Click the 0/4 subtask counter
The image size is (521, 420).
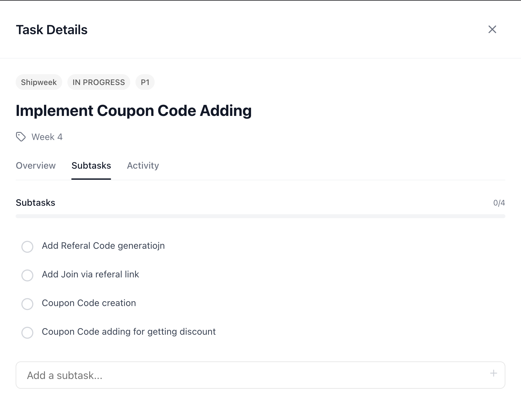pyautogui.click(x=499, y=203)
